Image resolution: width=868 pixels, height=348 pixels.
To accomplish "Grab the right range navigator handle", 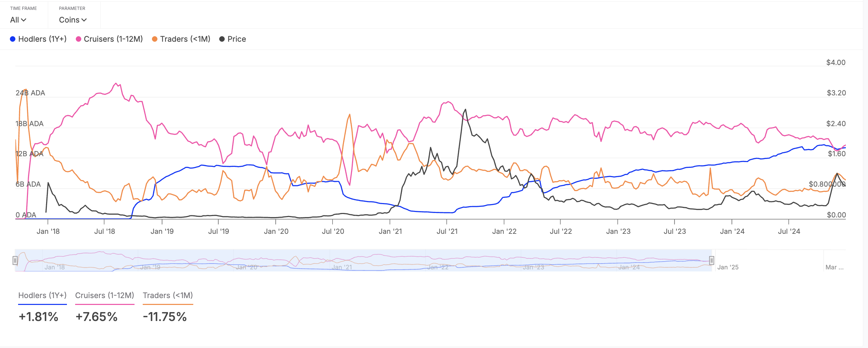I will click(x=712, y=260).
